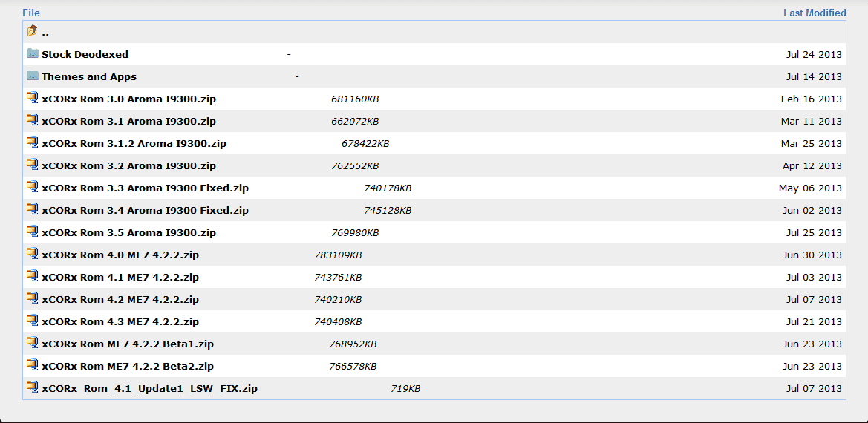Download xCORx Rom 4.1 ME7 4.2.2.zip
This screenshot has height=423, width=868.
coord(120,277)
